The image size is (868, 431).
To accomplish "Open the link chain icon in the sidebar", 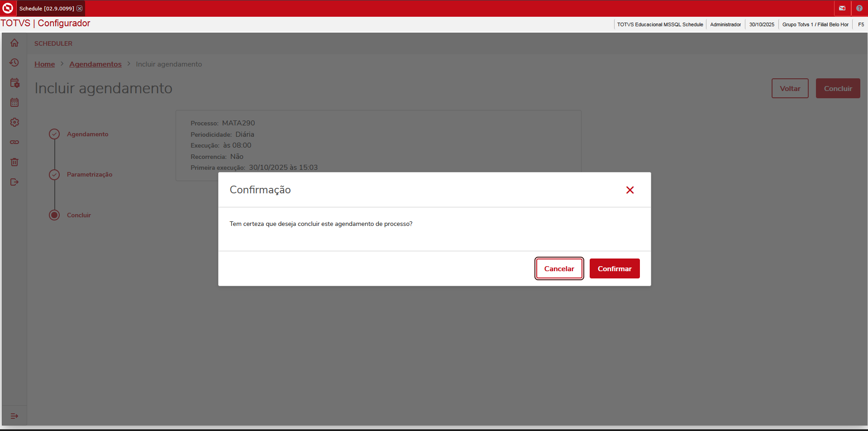I will (14, 142).
